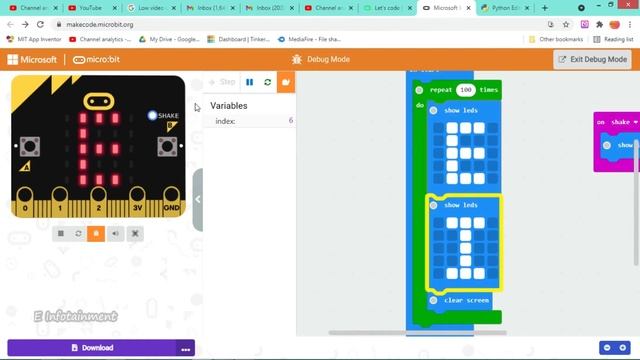Open the My Drive - Google bookmark

point(169,39)
